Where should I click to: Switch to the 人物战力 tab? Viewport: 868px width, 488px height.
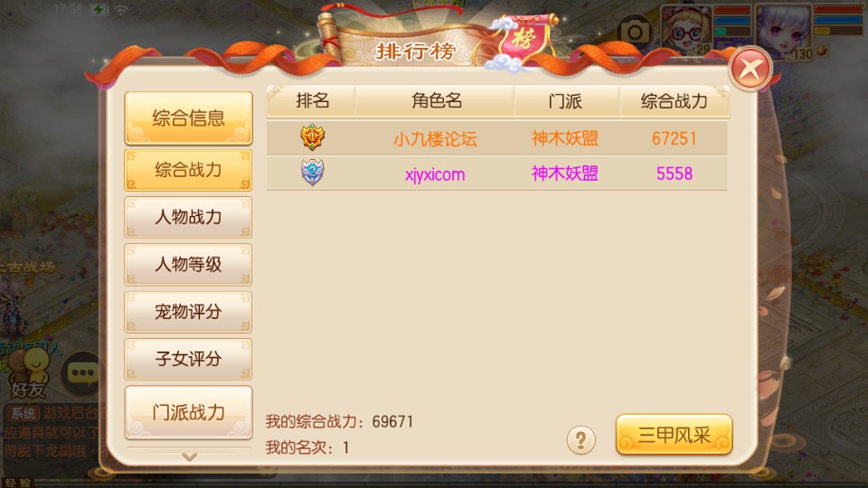click(x=188, y=217)
